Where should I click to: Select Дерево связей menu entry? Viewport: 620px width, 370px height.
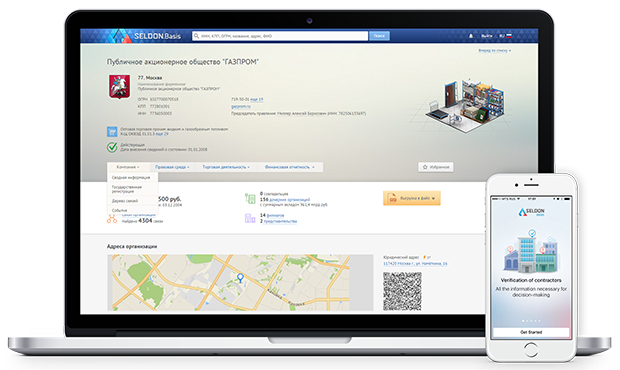(125, 201)
